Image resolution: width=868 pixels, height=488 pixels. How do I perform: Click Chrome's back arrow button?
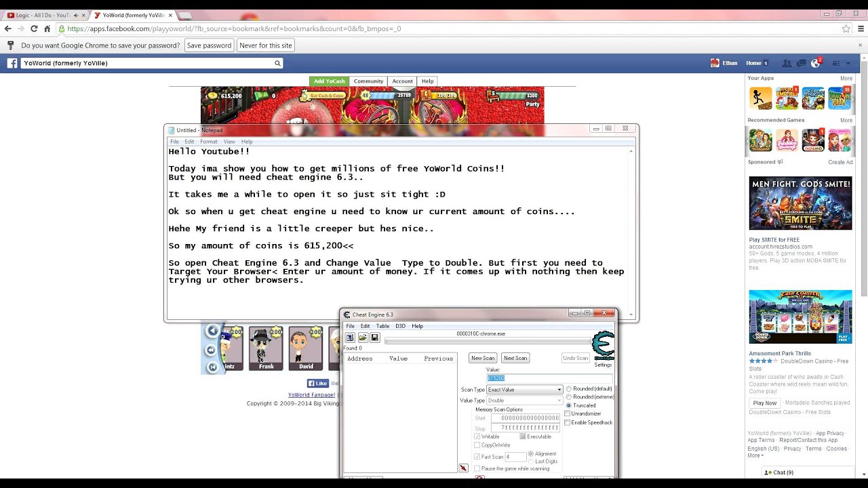tap(7, 28)
